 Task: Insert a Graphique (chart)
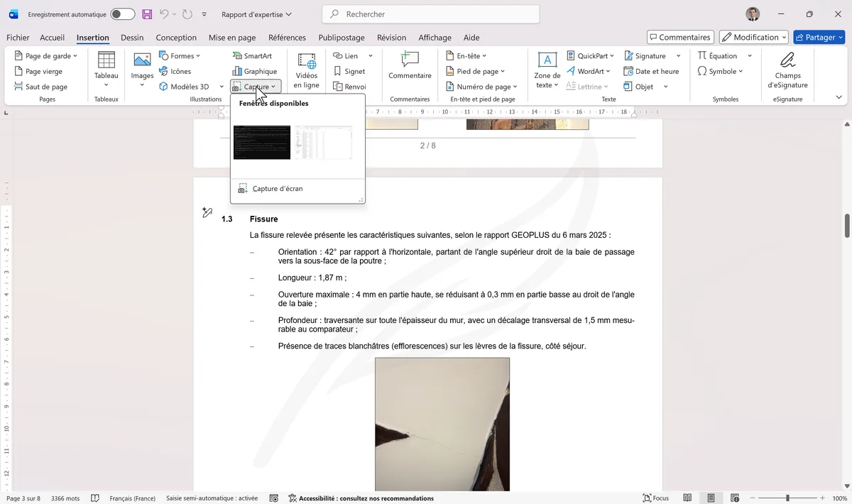(254, 71)
